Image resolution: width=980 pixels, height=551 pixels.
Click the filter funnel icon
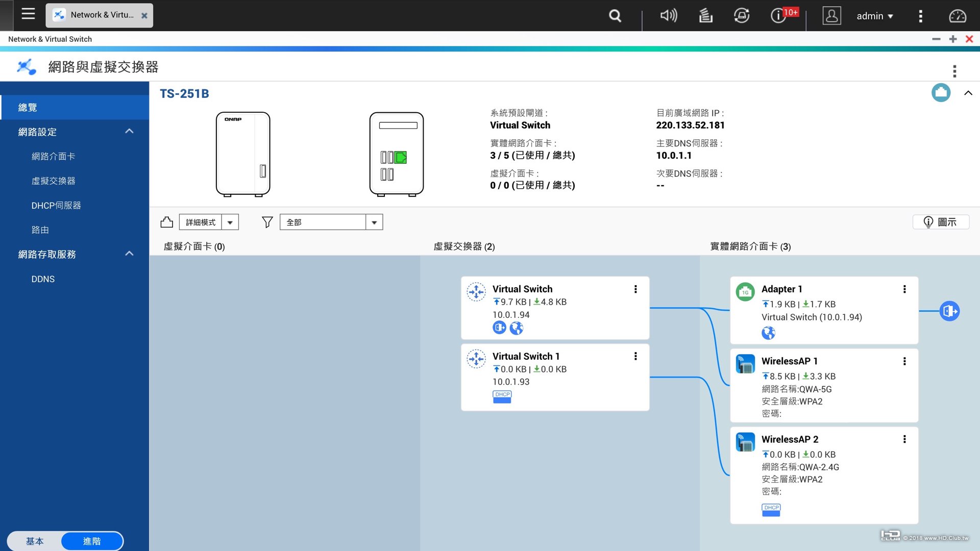coord(267,222)
